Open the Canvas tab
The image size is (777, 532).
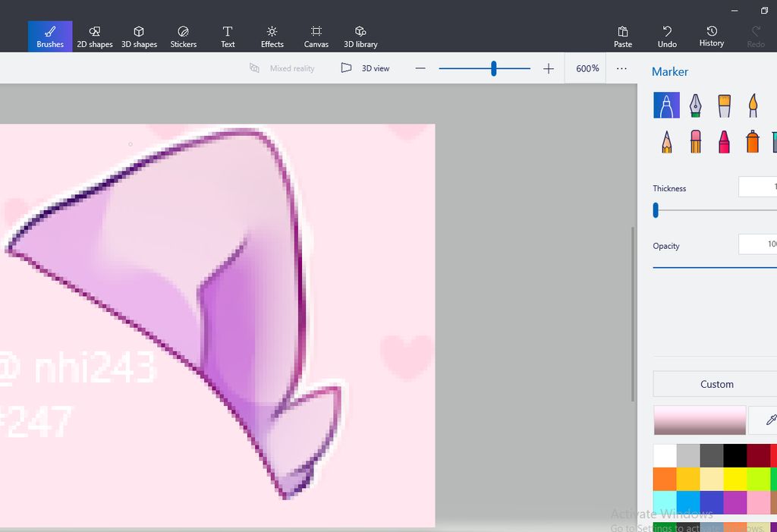(x=316, y=37)
